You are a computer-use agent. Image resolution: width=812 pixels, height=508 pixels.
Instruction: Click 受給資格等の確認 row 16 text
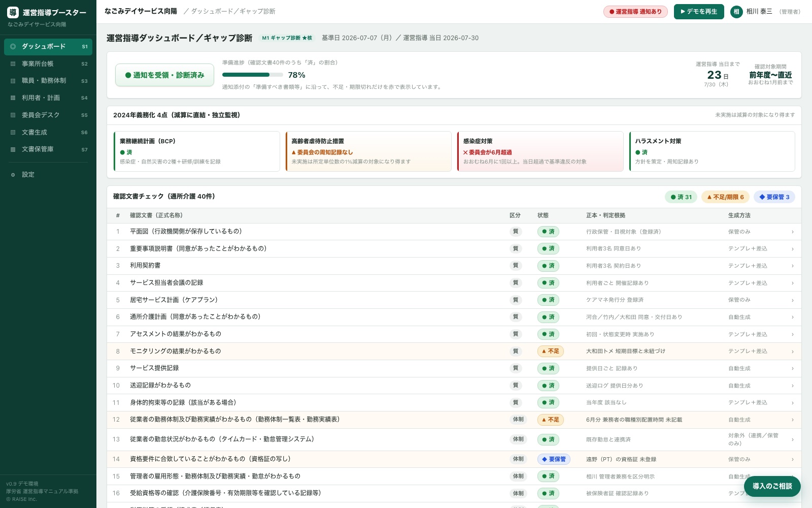pos(225,493)
